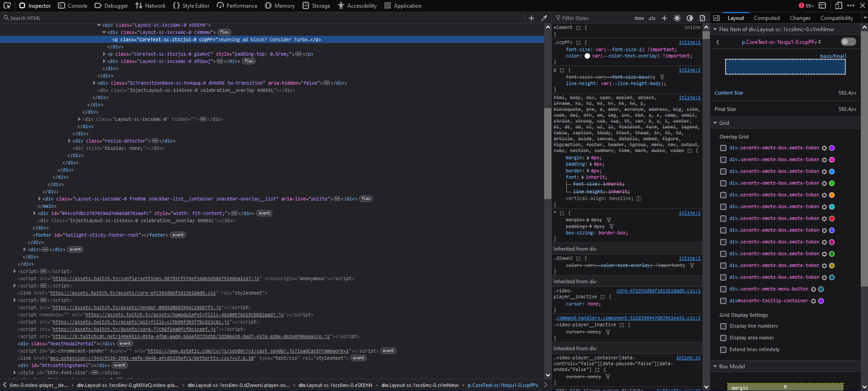Go back to flex container with arrow
The image size is (868, 391).
point(717,42)
